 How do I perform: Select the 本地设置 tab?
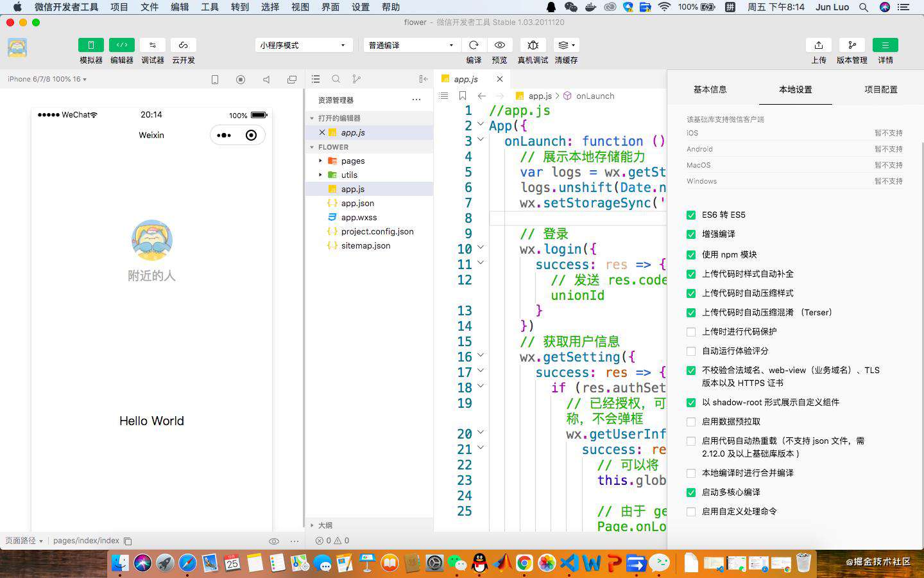tap(796, 89)
